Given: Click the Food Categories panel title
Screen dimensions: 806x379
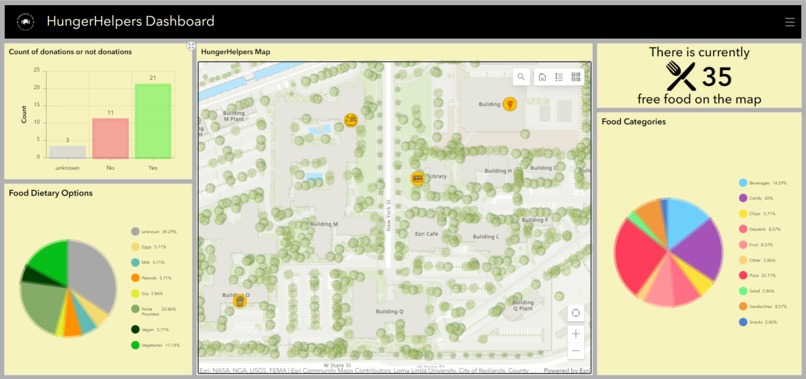Looking at the screenshot, I should (x=634, y=122).
